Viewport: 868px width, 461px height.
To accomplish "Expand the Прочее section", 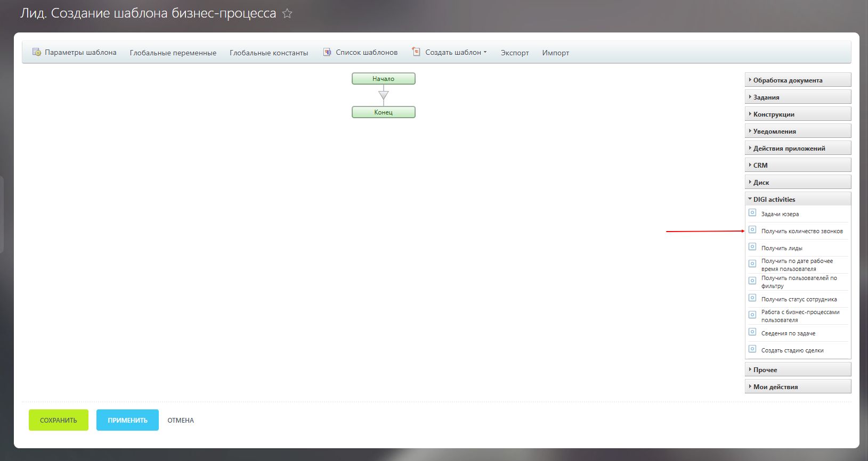I will click(798, 369).
